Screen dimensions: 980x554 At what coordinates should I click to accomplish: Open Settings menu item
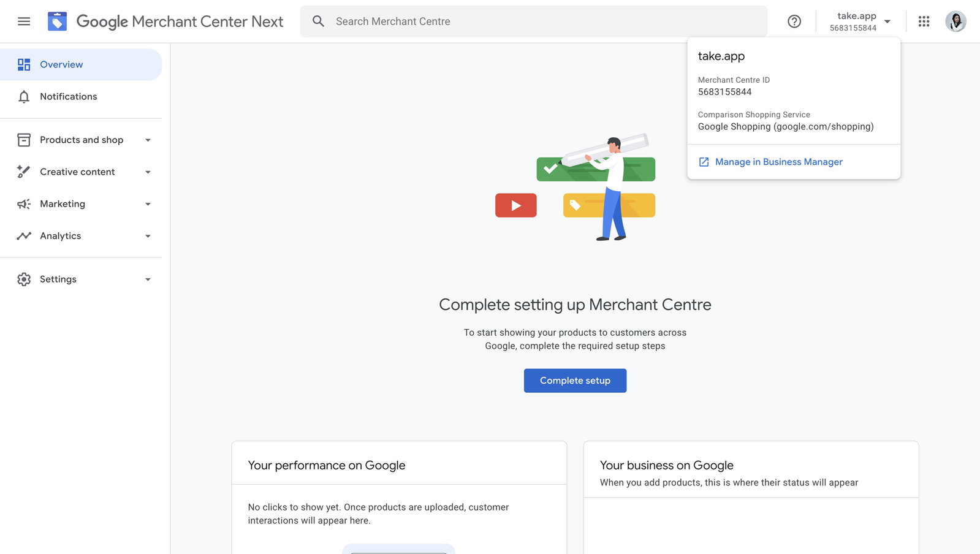81,279
